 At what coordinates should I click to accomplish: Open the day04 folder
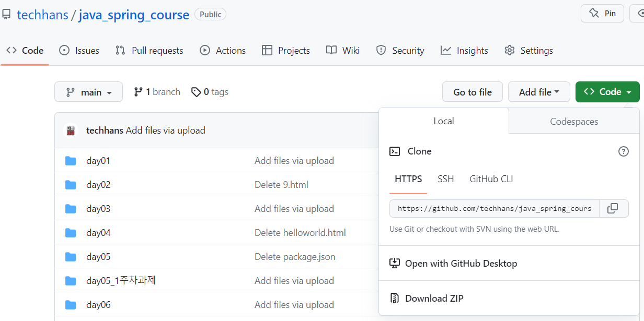[98, 233]
